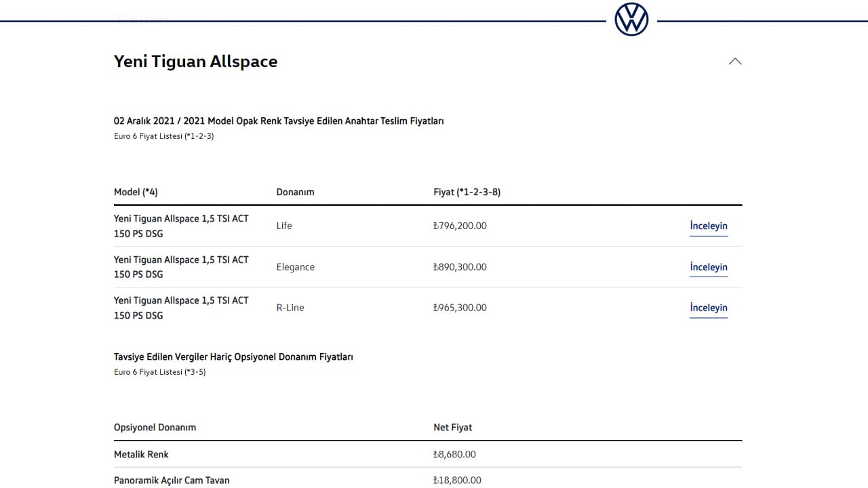Select the R-Line trim cell
Screen dimensions: 868x488
[x=290, y=308]
